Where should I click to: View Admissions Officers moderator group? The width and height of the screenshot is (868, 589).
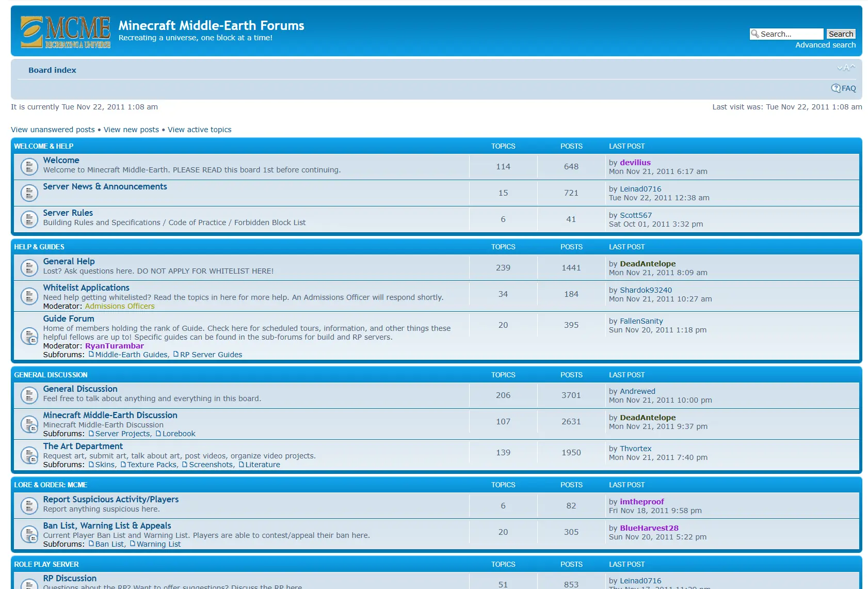pyautogui.click(x=120, y=306)
